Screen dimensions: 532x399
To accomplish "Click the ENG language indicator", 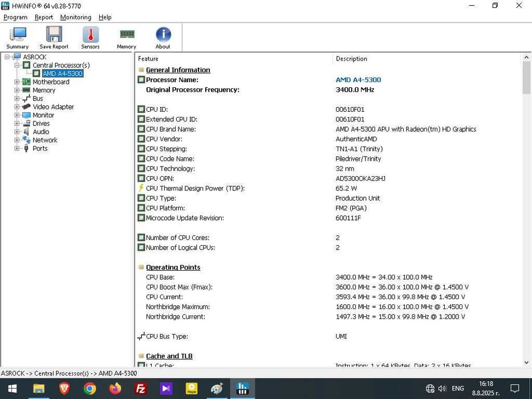I will 458,389.
